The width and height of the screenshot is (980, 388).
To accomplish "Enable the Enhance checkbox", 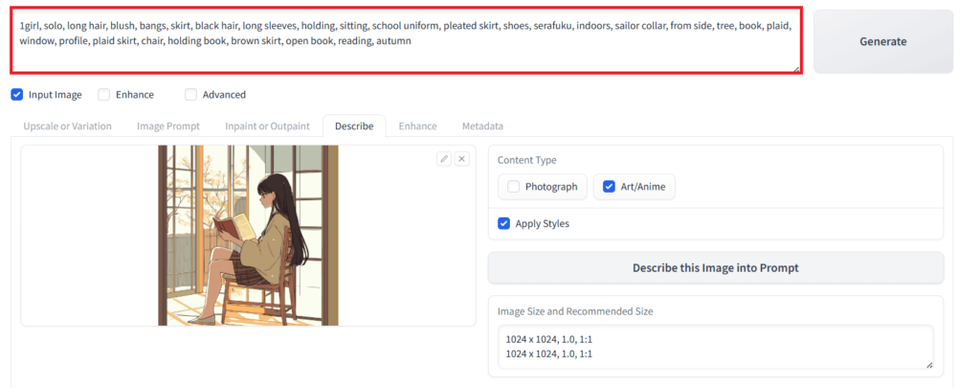I will point(104,95).
